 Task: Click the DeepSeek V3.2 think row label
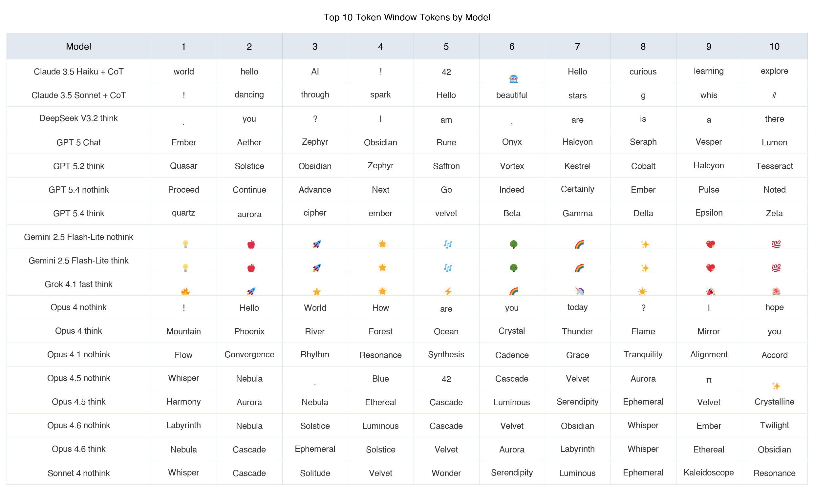79,118
